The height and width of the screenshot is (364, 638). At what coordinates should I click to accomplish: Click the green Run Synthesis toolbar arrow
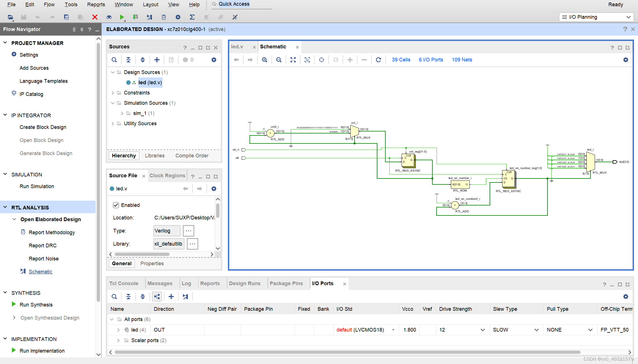[x=122, y=17]
